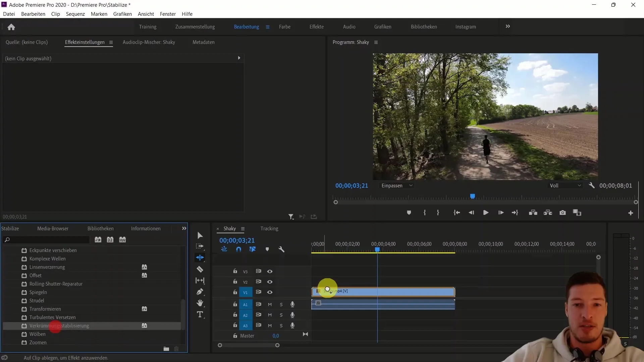The width and height of the screenshot is (644, 362).
Task: Select the Verkrümmungsstabilisierung effect
Action: tap(92, 326)
